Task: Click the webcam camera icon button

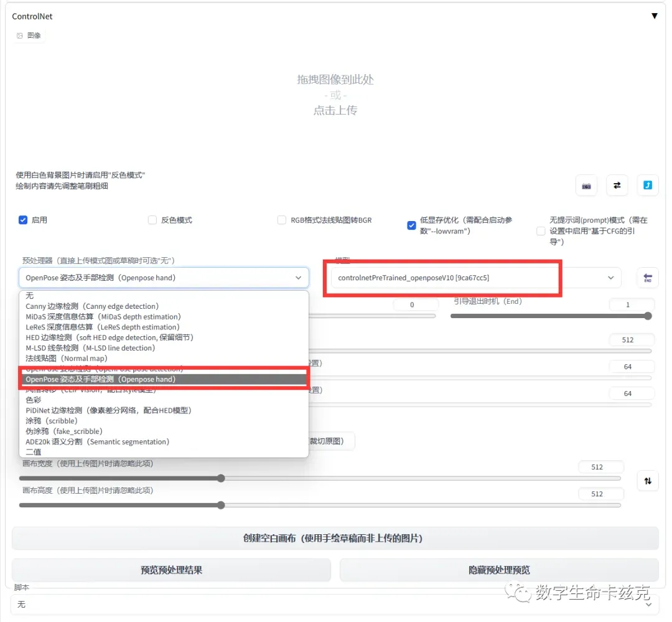Action: click(586, 186)
